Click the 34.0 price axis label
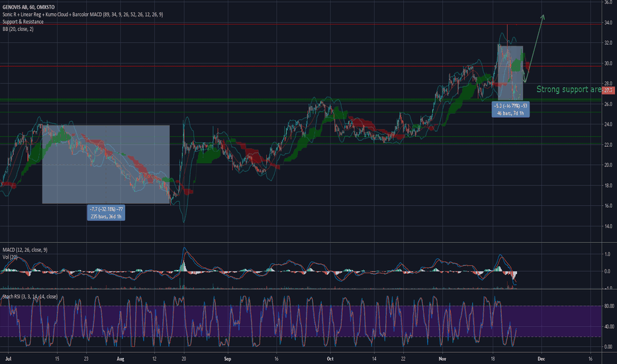 point(608,23)
